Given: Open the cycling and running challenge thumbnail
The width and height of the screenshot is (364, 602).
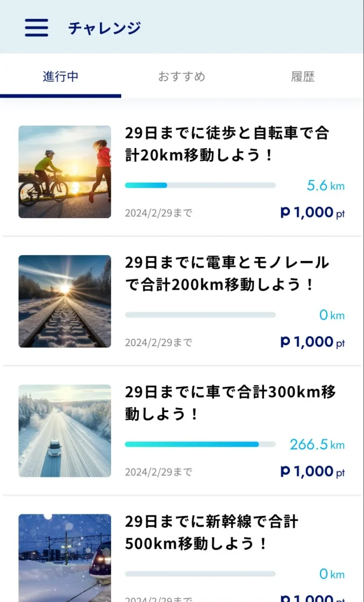Looking at the screenshot, I should click(x=65, y=172).
